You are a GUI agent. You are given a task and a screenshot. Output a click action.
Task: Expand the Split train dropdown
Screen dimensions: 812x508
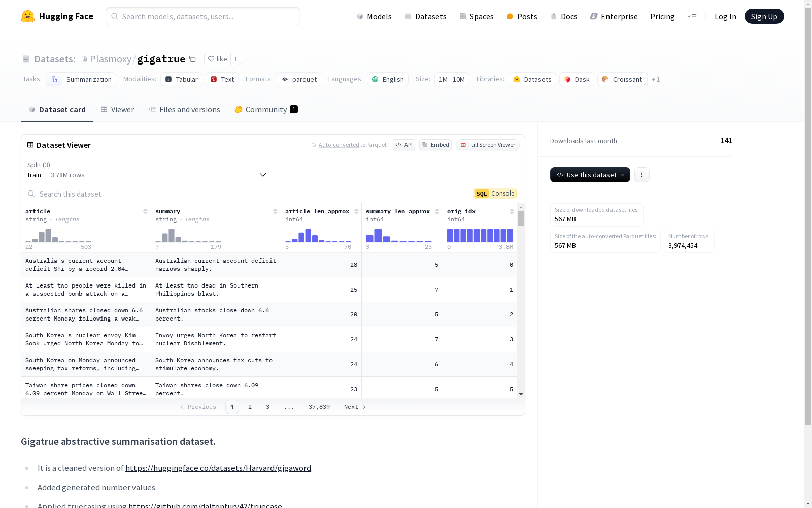[x=147, y=170]
